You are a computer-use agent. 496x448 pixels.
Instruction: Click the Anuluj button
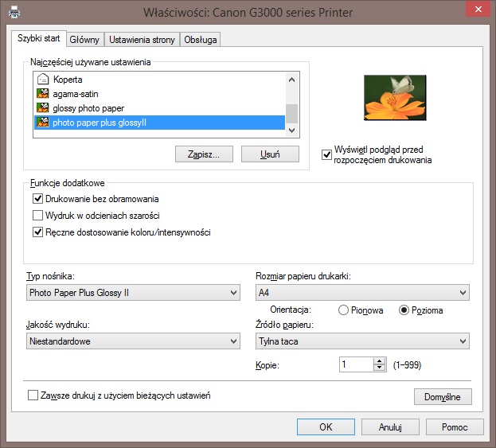(x=390, y=427)
